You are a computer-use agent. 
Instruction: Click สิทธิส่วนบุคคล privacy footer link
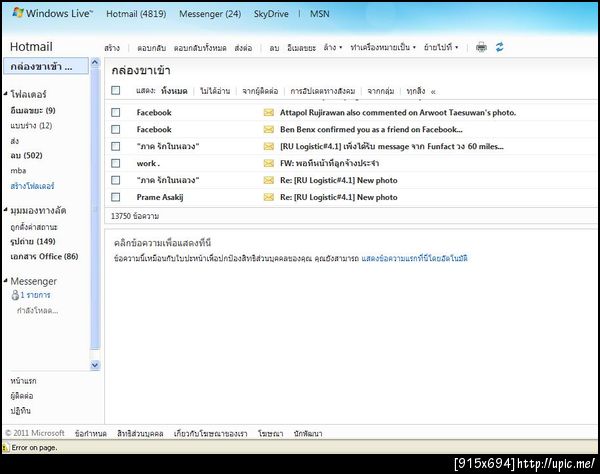click(x=140, y=433)
